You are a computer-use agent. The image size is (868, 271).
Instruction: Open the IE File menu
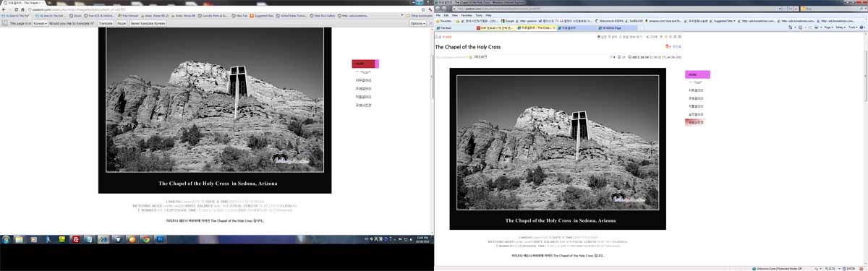pos(438,15)
